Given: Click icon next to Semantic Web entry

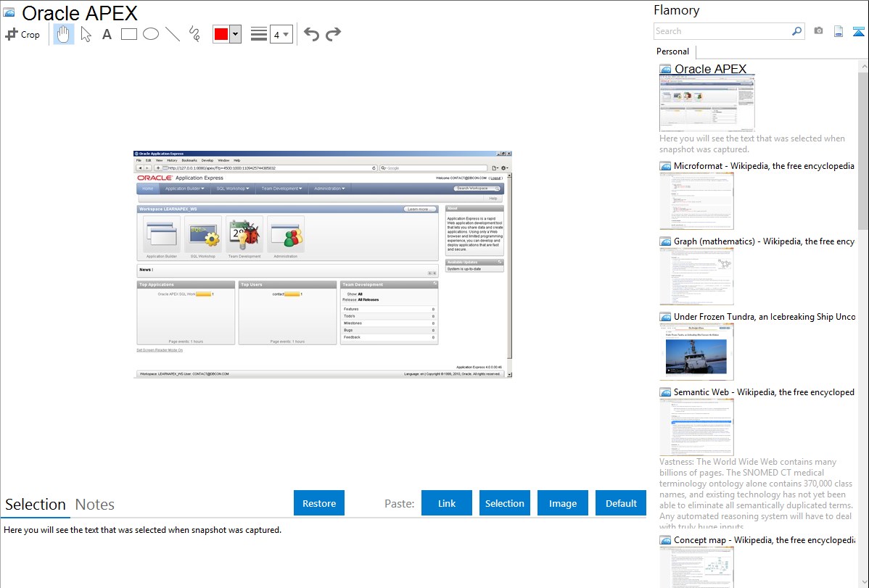Looking at the screenshot, I should point(665,392).
